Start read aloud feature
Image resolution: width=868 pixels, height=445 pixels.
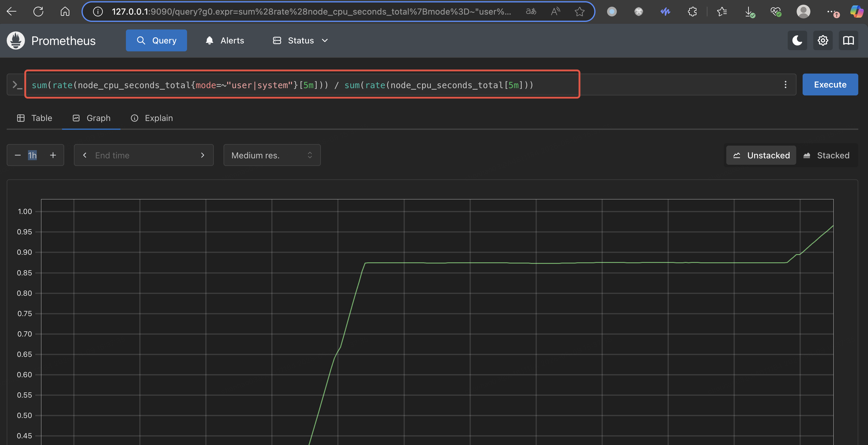[x=555, y=12]
